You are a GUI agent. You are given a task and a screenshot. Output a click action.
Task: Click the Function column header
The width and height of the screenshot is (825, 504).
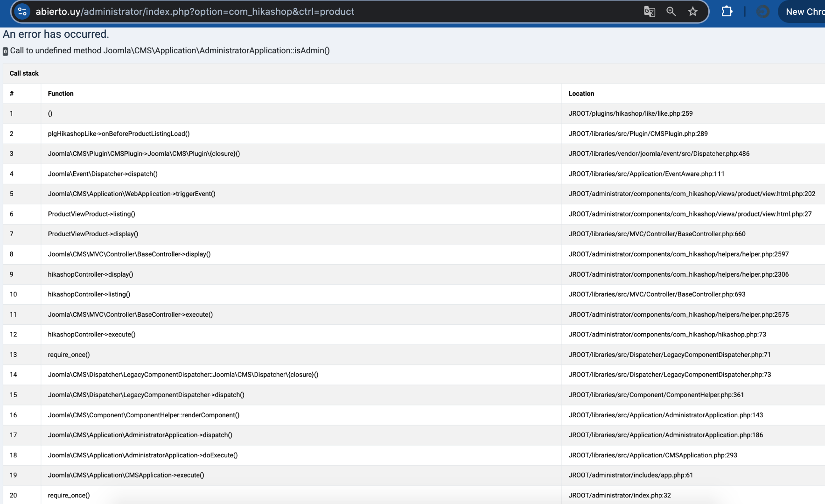[x=61, y=93]
